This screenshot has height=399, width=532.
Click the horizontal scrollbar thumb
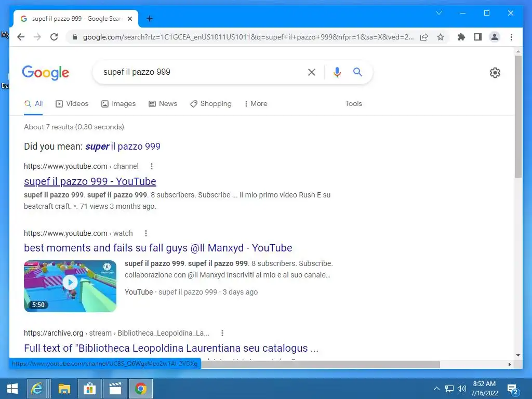[x=320, y=364]
